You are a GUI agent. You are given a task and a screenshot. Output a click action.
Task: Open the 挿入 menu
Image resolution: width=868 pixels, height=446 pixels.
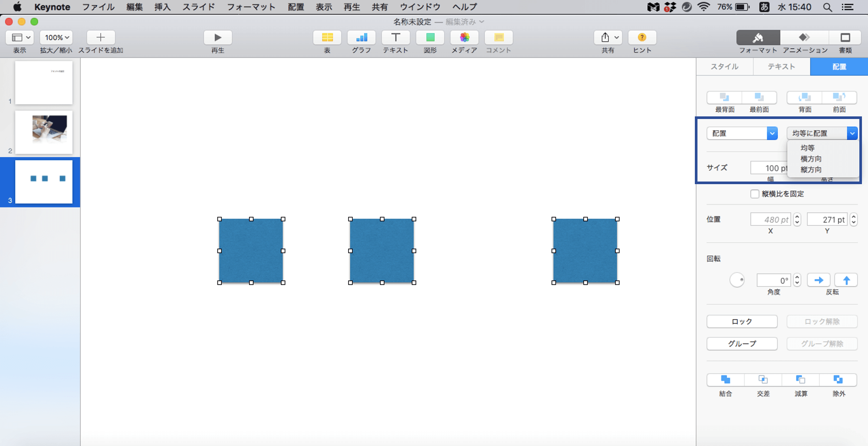(163, 7)
